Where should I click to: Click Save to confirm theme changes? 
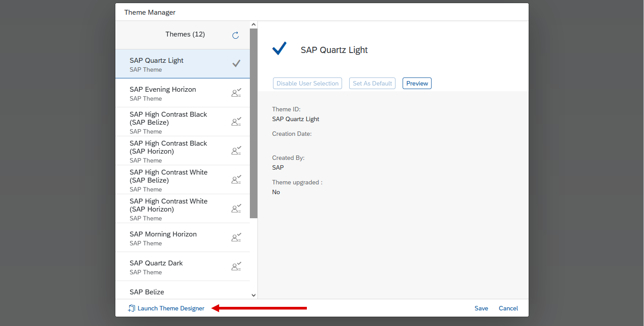click(481, 308)
